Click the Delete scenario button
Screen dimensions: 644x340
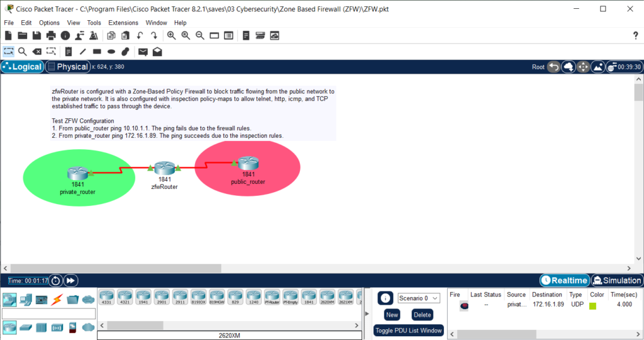tap(422, 315)
